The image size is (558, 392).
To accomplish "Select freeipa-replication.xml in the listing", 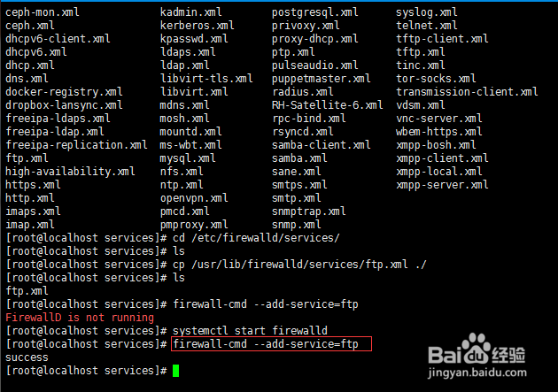I will click(x=76, y=145).
